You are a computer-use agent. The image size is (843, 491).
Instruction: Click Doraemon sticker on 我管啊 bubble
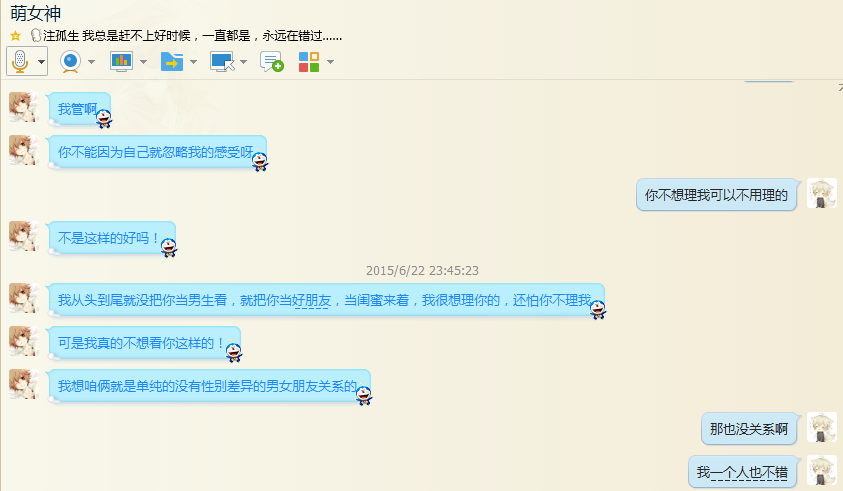point(103,117)
